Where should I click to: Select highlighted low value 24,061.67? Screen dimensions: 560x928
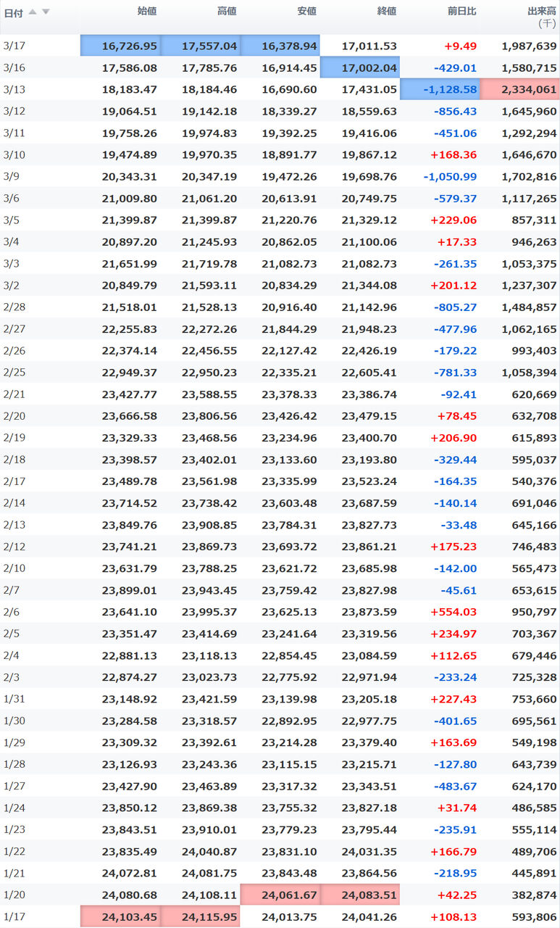click(280, 894)
